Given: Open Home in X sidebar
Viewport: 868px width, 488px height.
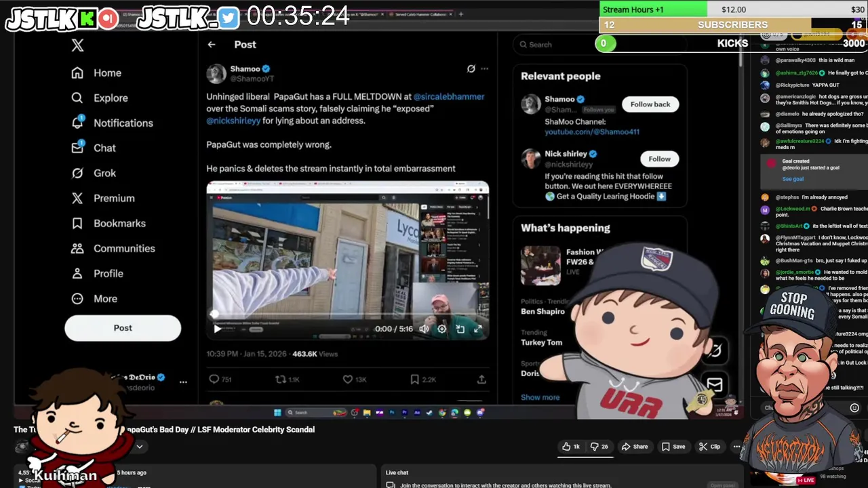Looking at the screenshot, I should [96, 73].
